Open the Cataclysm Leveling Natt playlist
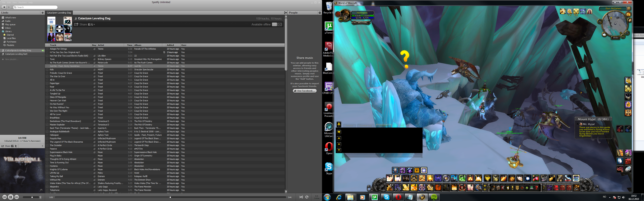This screenshot has height=201, width=644. click(x=16, y=54)
